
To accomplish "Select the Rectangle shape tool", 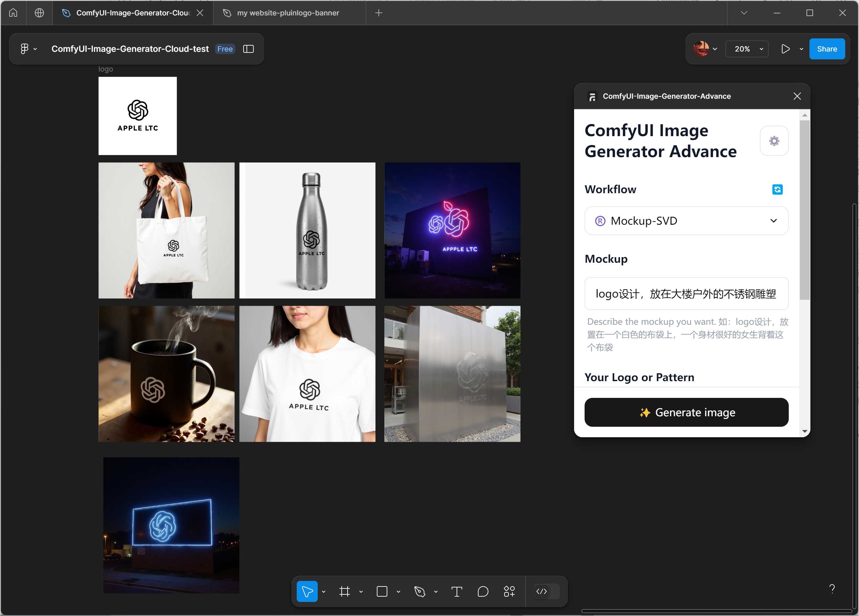I will pyautogui.click(x=382, y=591).
